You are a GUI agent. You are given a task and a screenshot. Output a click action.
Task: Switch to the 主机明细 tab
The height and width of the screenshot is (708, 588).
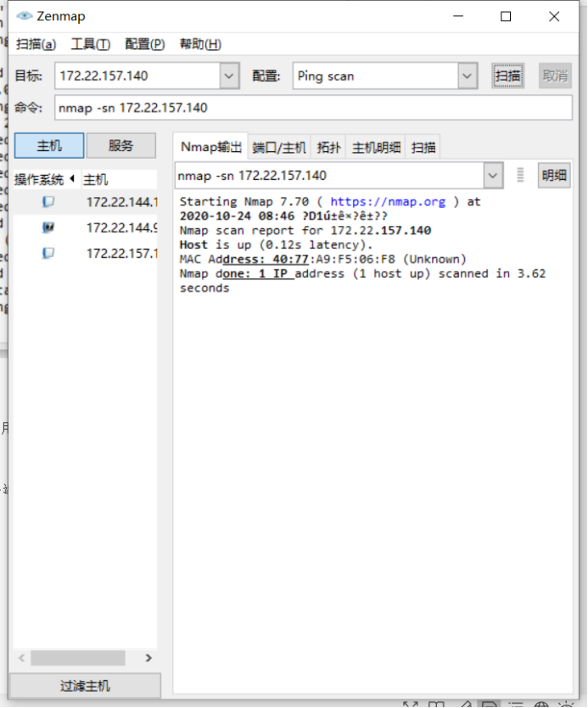pos(376,147)
